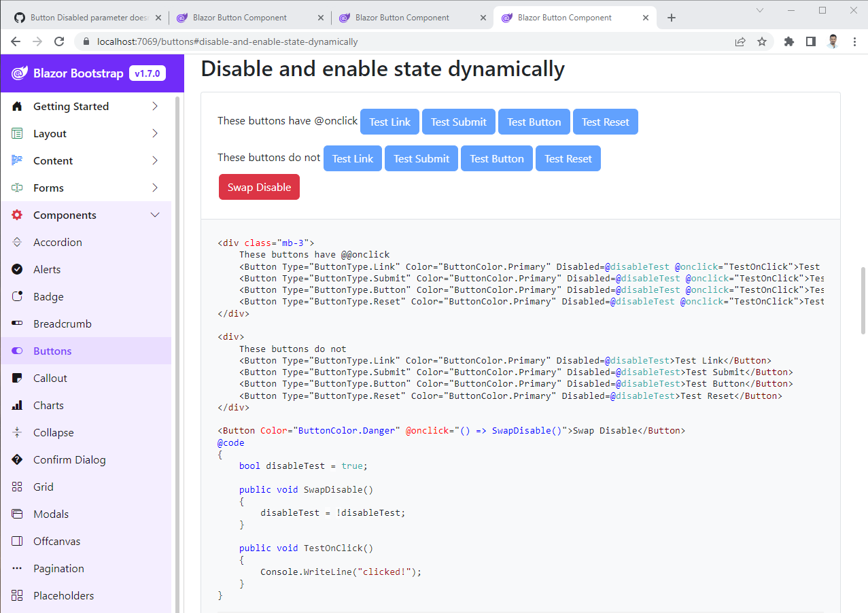
Task: Click the Swap Disable button
Action: (259, 186)
